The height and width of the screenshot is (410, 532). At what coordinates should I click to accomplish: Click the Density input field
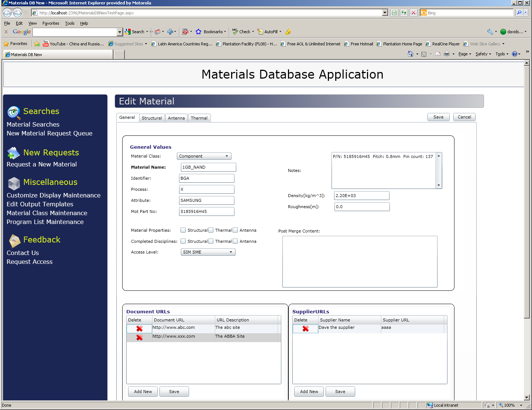click(362, 196)
